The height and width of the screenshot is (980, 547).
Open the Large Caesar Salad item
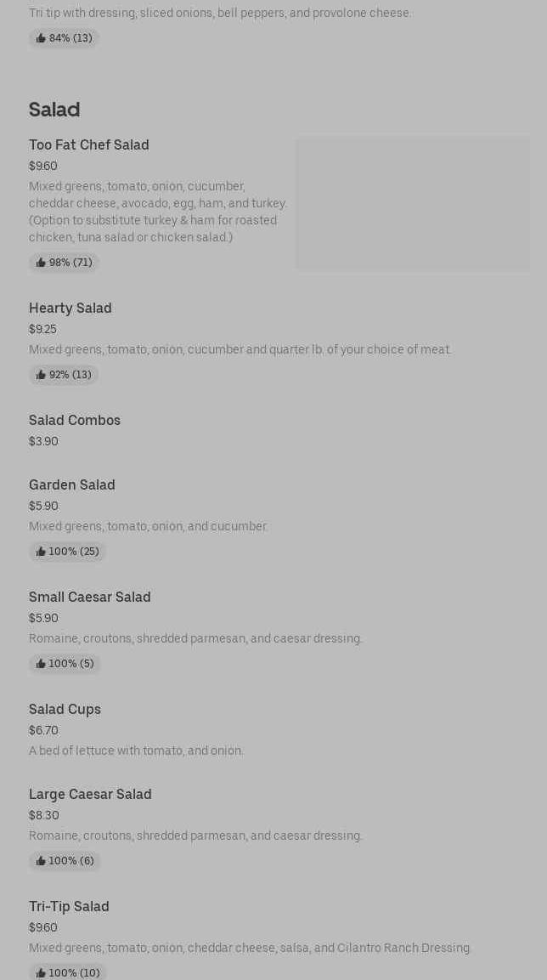click(90, 795)
